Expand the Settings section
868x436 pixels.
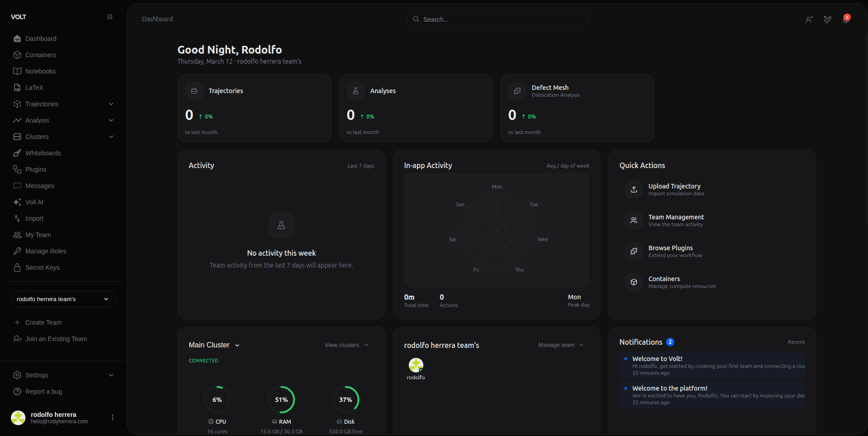[x=111, y=375]
